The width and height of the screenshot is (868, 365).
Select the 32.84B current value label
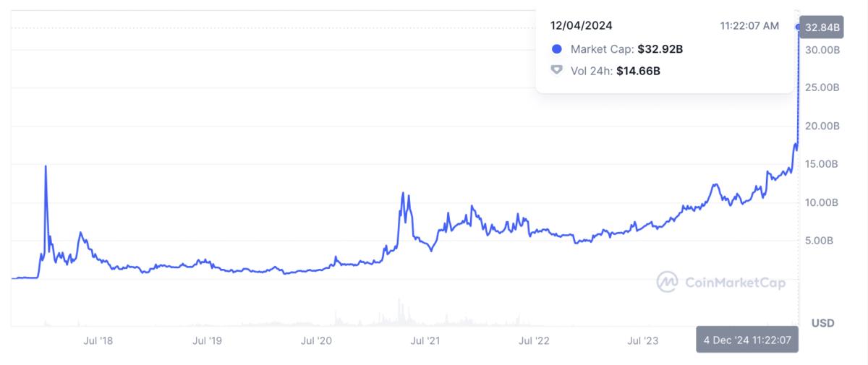pyautogui.click(x=822, y=28)
